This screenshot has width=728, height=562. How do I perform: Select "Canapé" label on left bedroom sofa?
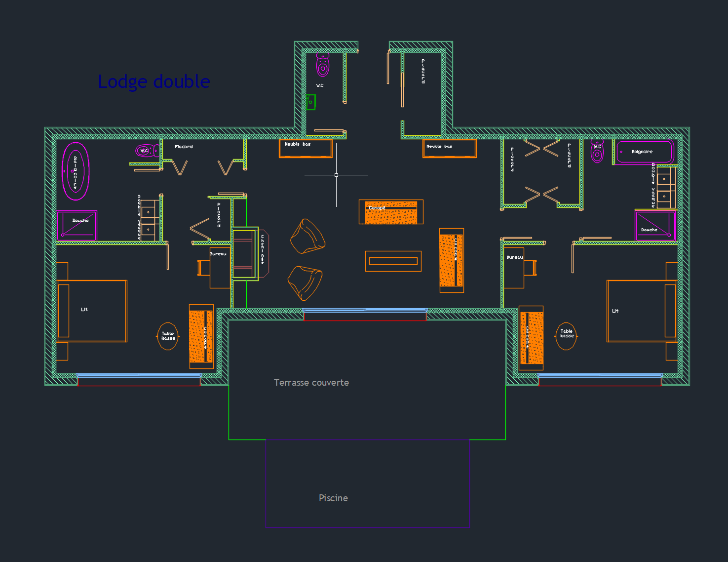point(205,337)
